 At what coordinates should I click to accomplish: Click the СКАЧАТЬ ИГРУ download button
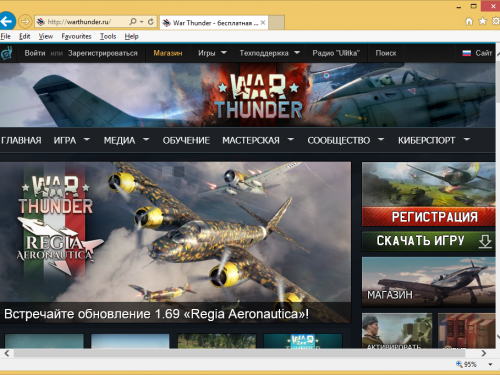tap(429, 241)
